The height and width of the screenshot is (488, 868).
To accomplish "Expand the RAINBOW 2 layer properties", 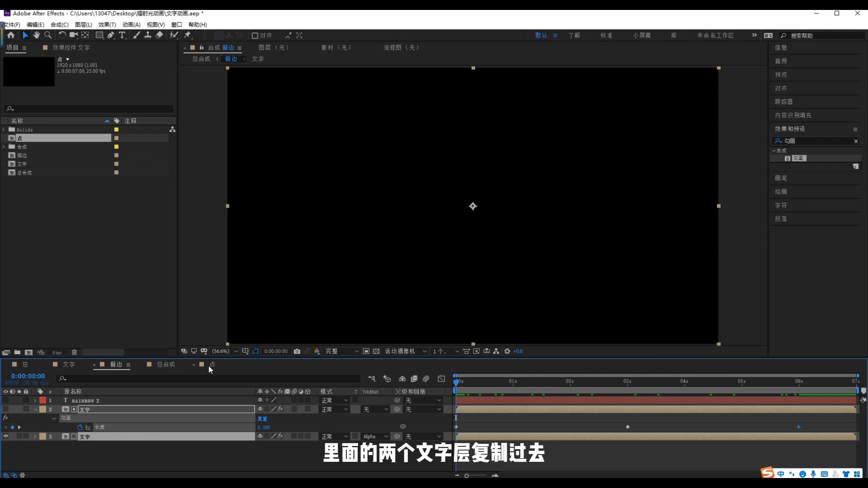I will 35,400.
